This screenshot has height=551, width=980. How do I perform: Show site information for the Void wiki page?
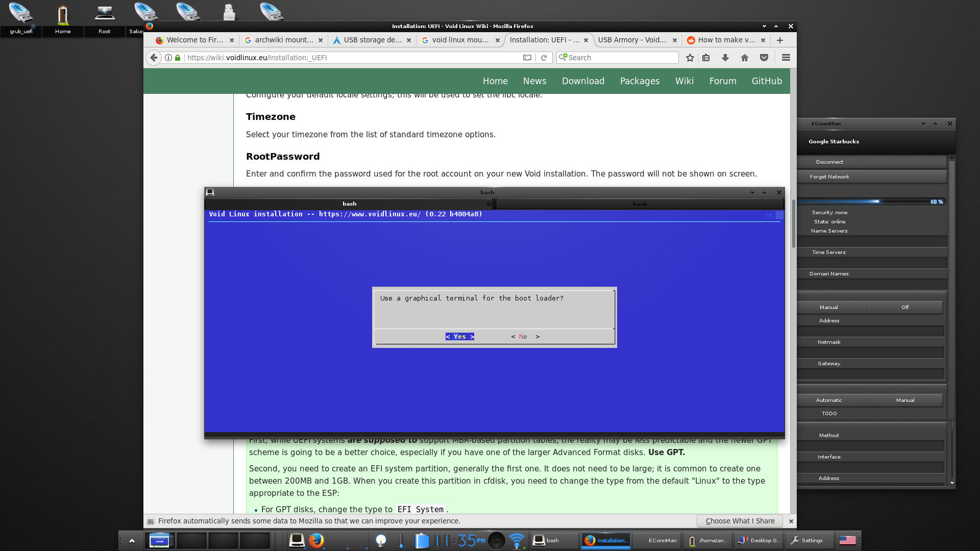[x=168, y=58]
